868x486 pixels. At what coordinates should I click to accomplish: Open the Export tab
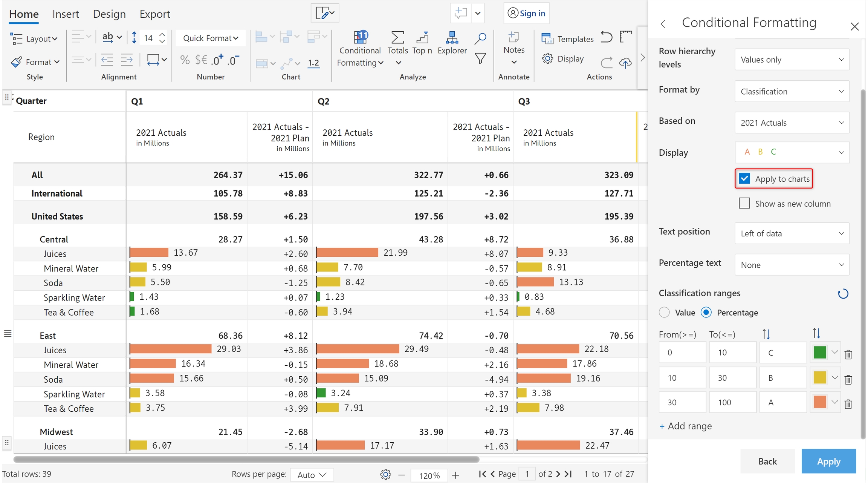[154, 14]
